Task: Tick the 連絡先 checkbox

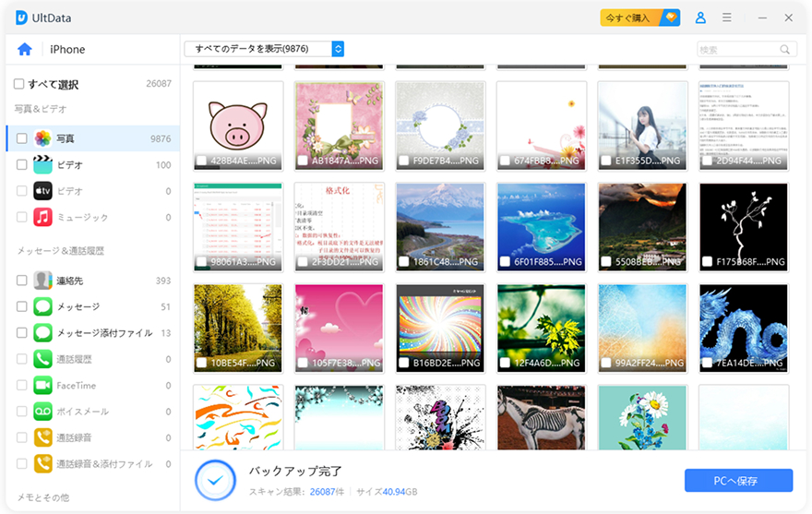Action: (x=22, y=281)
